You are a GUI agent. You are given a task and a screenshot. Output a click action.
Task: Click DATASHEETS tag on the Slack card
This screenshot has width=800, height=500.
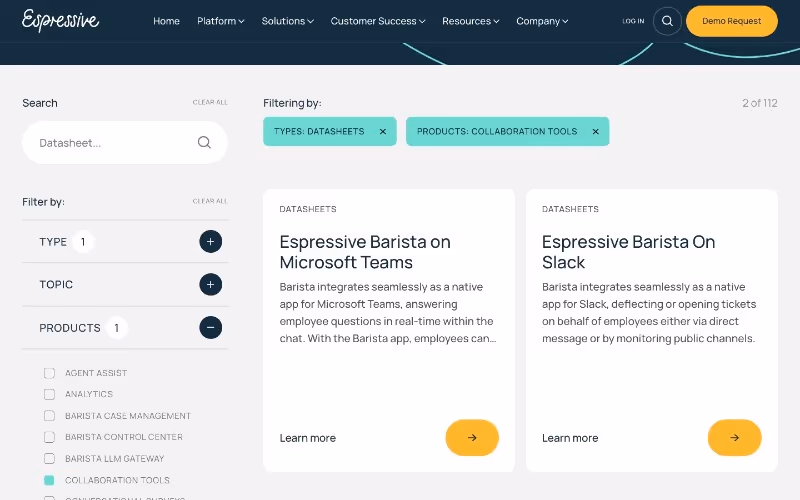(570, 209)
